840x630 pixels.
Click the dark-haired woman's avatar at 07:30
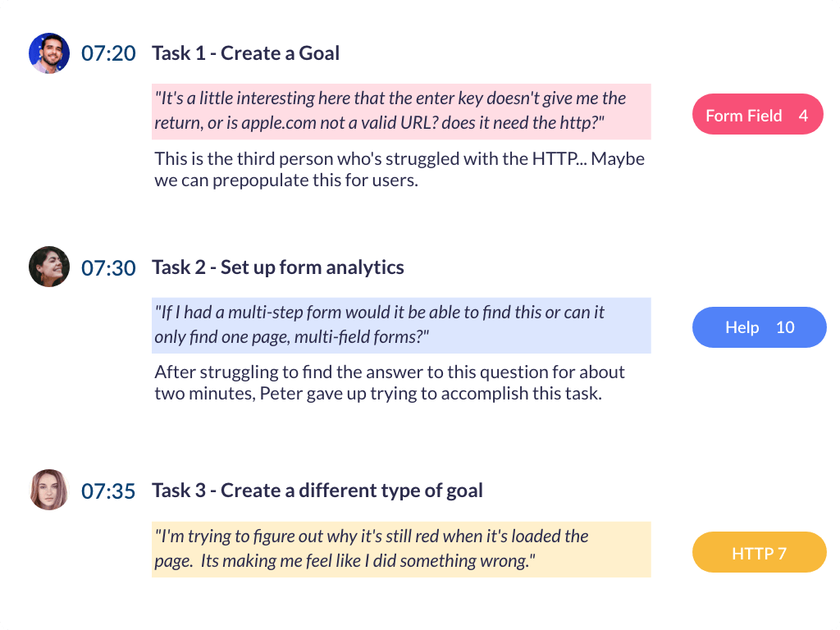(x=49, y=267)
